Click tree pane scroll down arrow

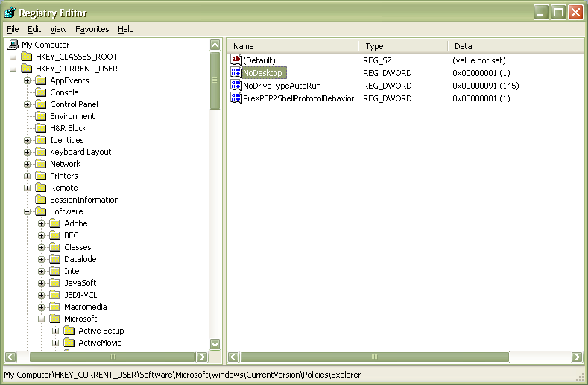[215, 344]
